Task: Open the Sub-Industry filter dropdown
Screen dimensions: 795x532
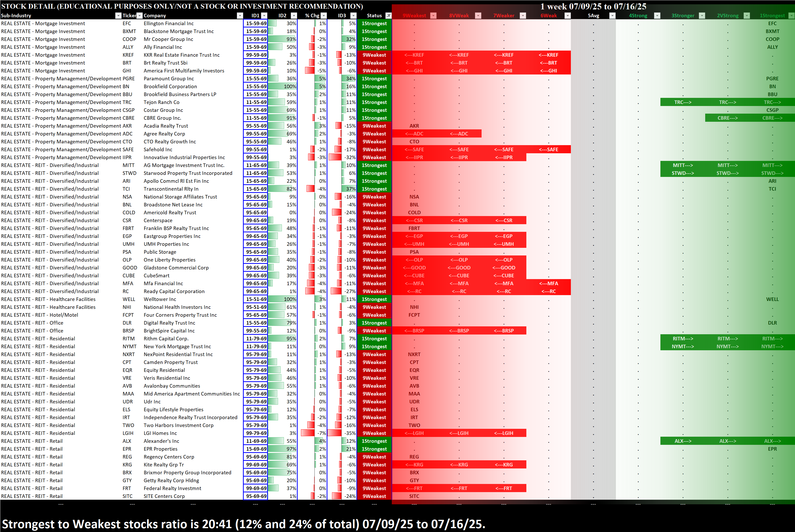Action: tap(118, 16)
